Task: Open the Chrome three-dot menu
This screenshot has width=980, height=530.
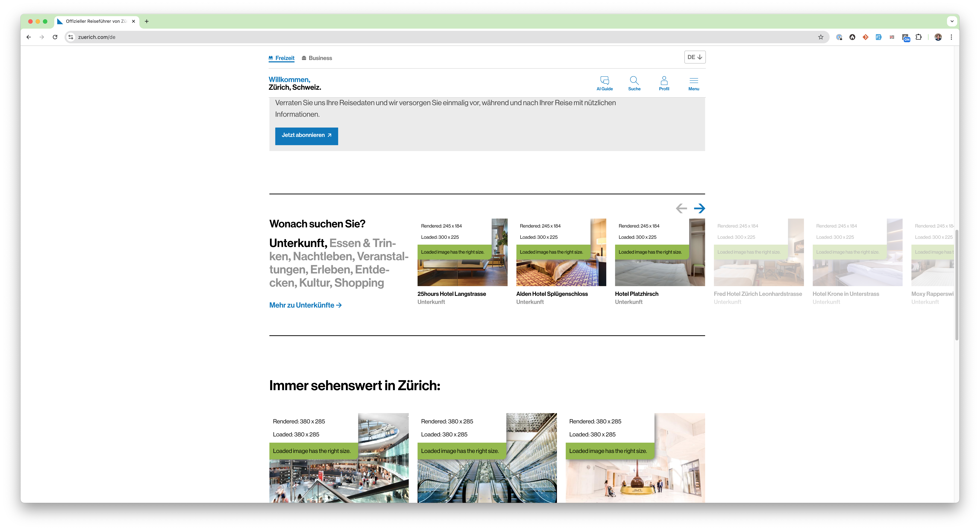Action: (x=951, y=37)
